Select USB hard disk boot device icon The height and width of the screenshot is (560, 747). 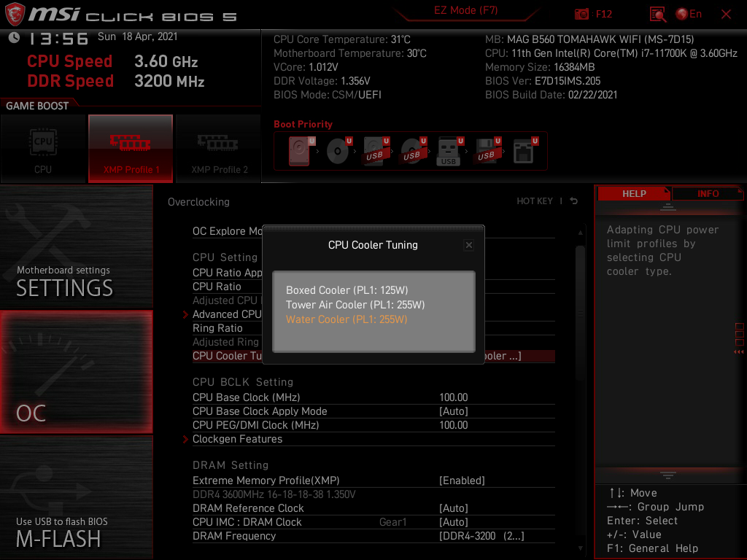tap(376, 151)
